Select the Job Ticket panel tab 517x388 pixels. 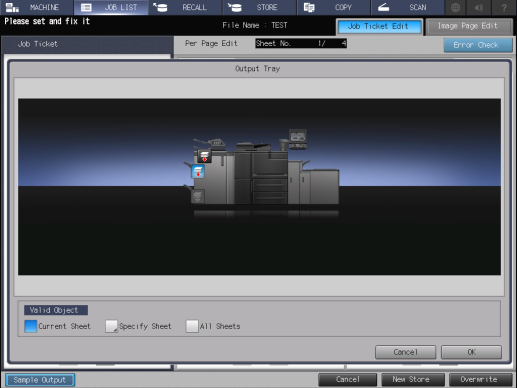(87, 44)
